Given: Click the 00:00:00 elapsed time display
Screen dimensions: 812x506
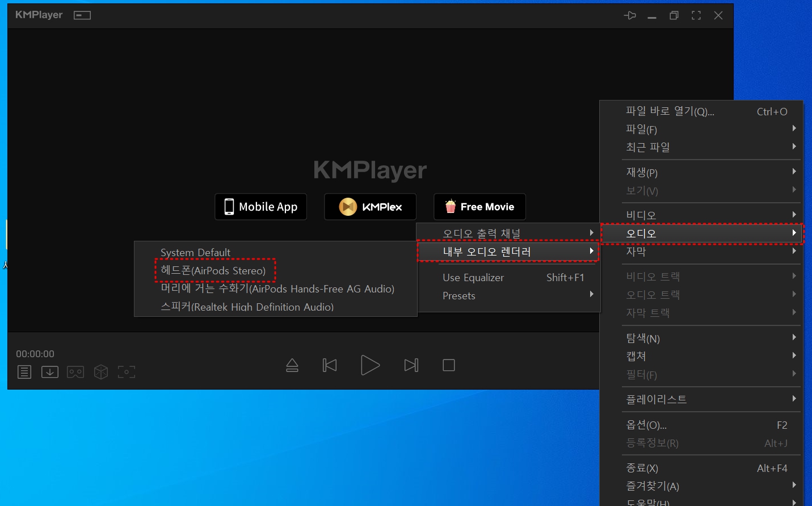Looking at the screenshot, I should click(35, 354).
